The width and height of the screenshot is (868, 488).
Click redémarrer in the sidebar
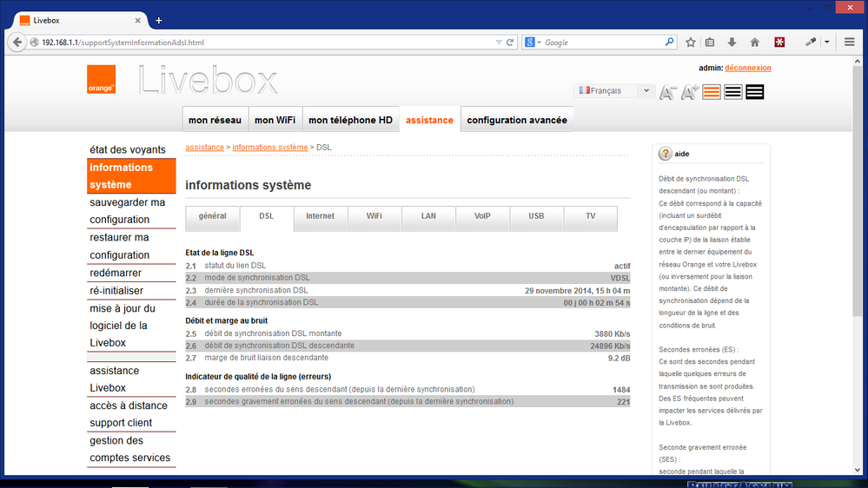pos(131,273)
